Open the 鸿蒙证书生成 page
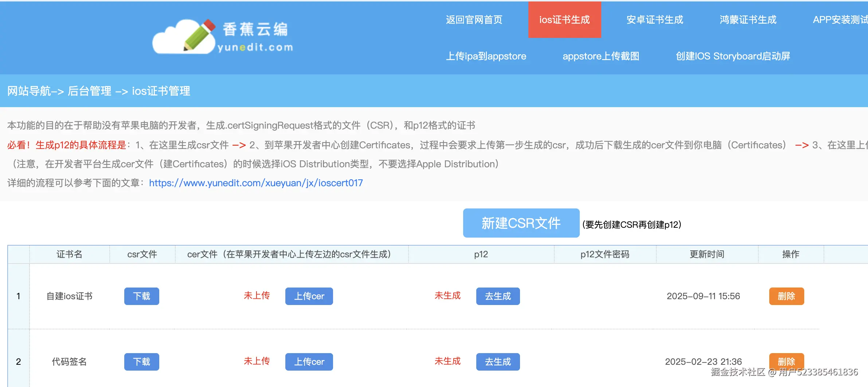Image resolution: width=868 pixels, height=387 pixels. tap(748, 20)
